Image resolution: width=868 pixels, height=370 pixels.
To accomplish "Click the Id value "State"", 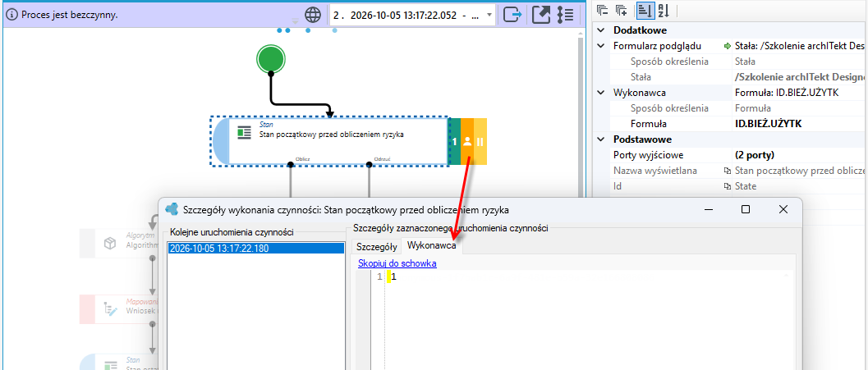I will tap(745, 186).
